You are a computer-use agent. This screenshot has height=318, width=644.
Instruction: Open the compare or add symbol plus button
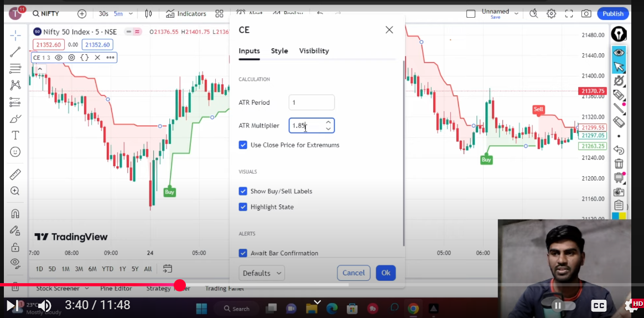click(x=82, y=14)
